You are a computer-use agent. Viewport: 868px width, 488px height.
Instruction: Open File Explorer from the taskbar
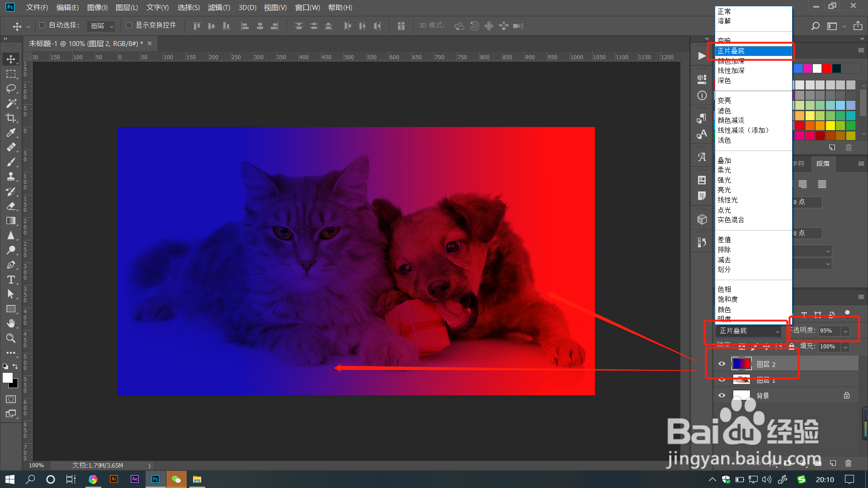(x=197, y=479)
